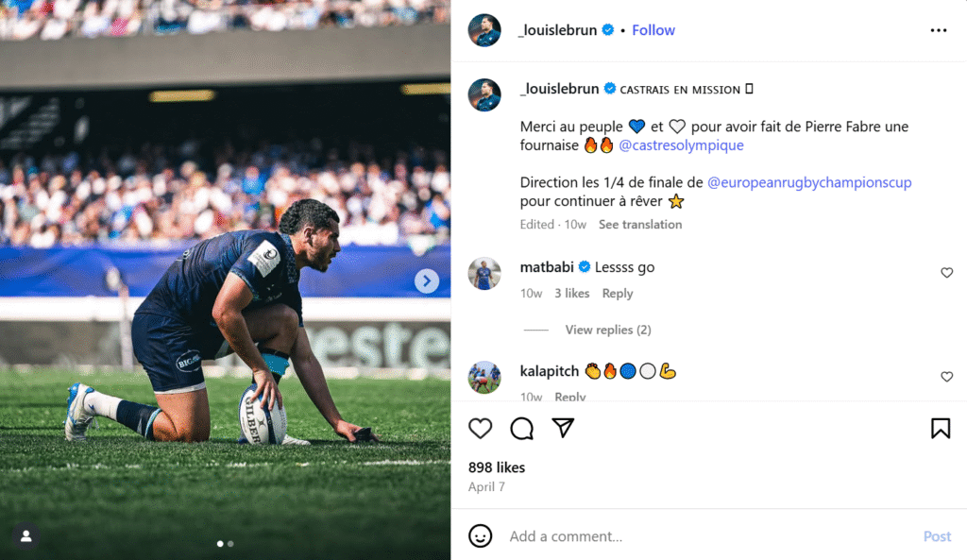
Task: Like matbabi's comment heart
Action: pyautogui.click(x=946, y=273)
